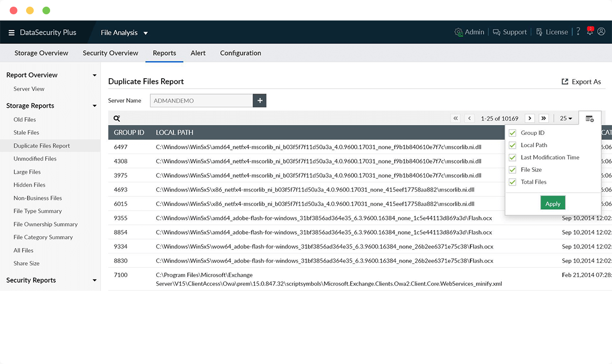Open the Configuration tab

pos(240,53)
